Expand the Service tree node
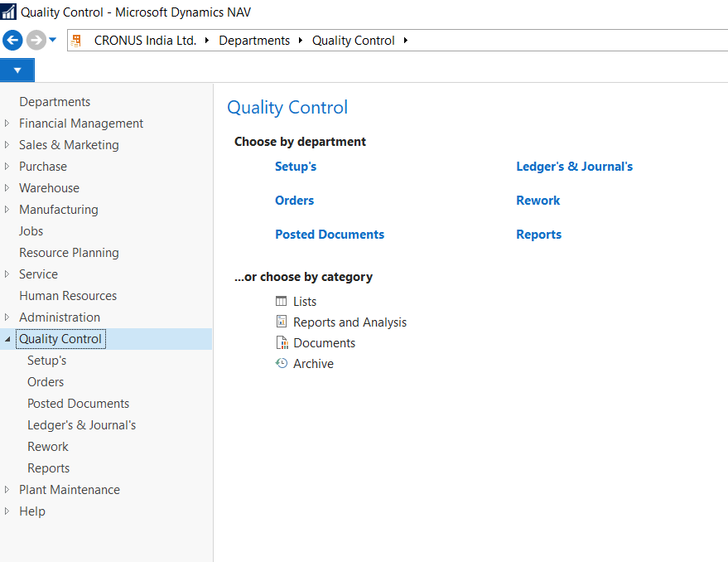Image resolution: width=728 pixels, height=562 pixels. click(x=7, y=274)
